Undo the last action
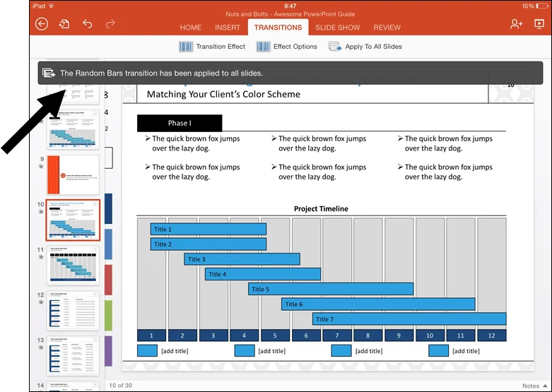The width and height of the screenshot is (552, 392). click(x=88, y=24)
